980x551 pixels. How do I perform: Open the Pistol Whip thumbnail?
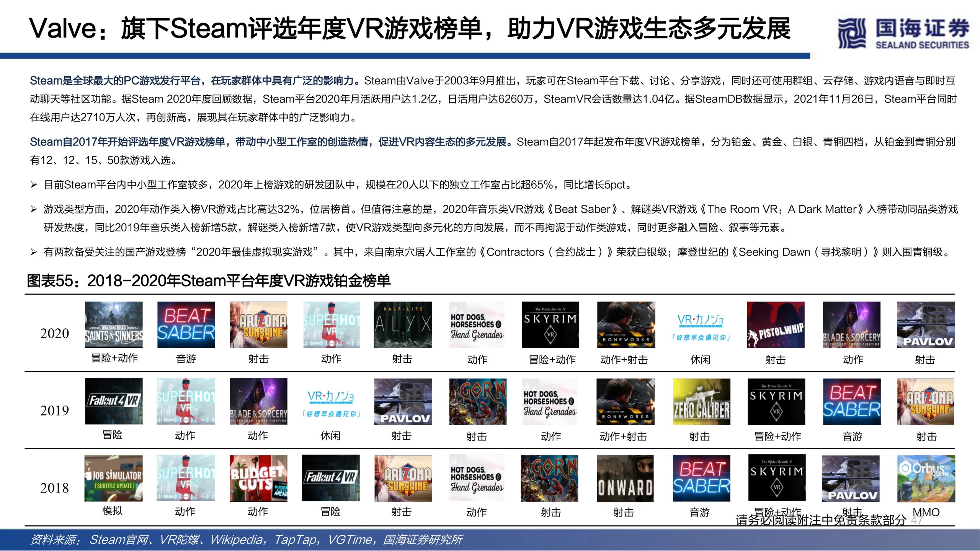(x=776, y=324)
